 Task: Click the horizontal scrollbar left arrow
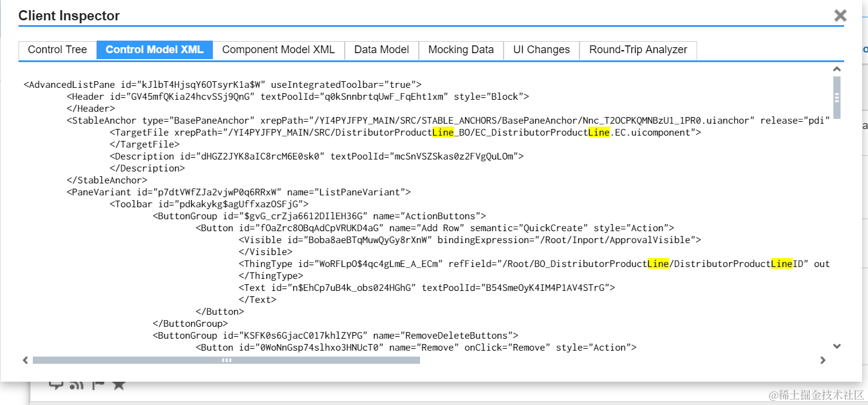tap(25, 360)
